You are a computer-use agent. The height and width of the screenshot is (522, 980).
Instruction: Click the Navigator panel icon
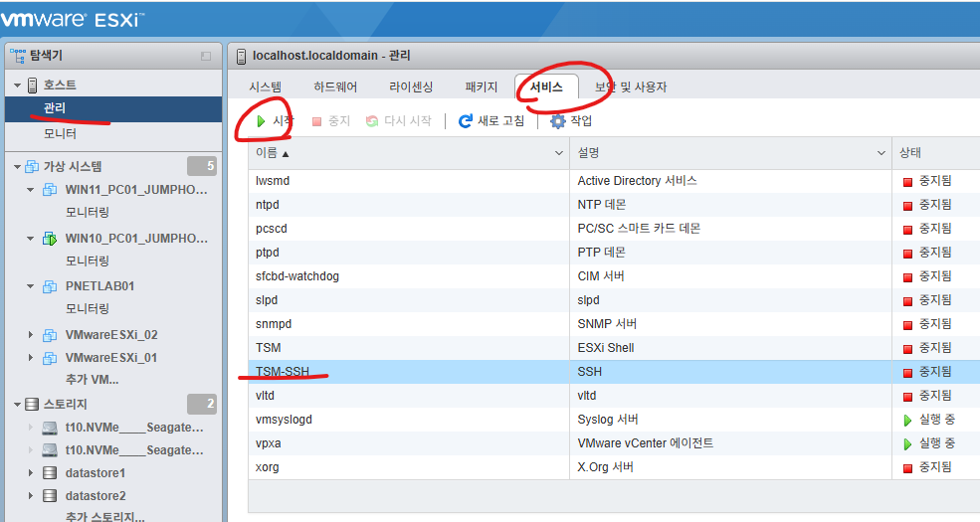coord(18,56)
